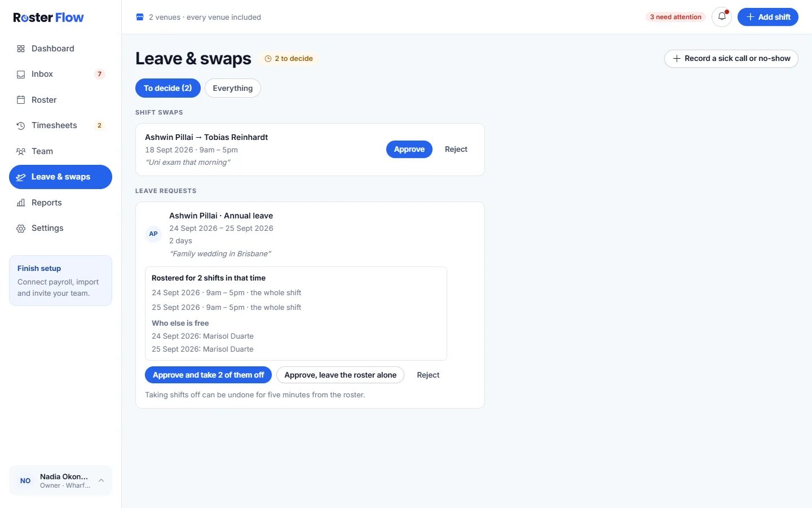
Task: Click the Settings gear icon
Action: coord(21,228)
